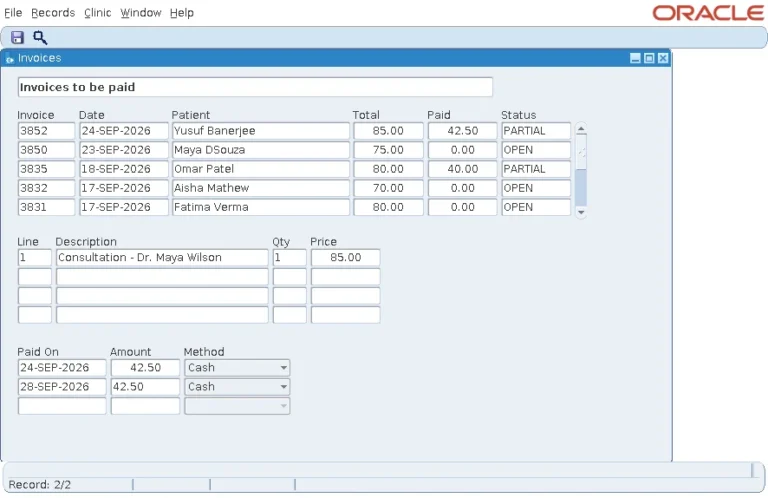Click the date field 24-SEP-2026 for invoice 3852
Image resolution: width=768 pixels, height=498 pixels.
click(x=124, y=131)
